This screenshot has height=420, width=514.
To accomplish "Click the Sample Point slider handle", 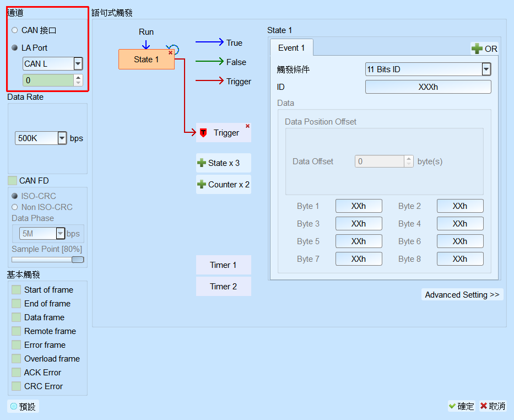I will (78, 260).
